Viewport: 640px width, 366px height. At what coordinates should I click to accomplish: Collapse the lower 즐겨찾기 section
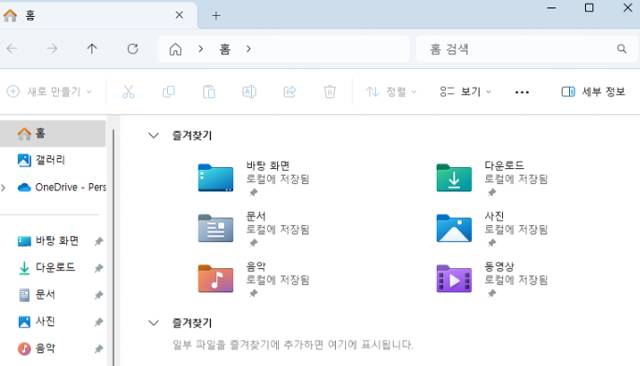[x=153, y=323]
